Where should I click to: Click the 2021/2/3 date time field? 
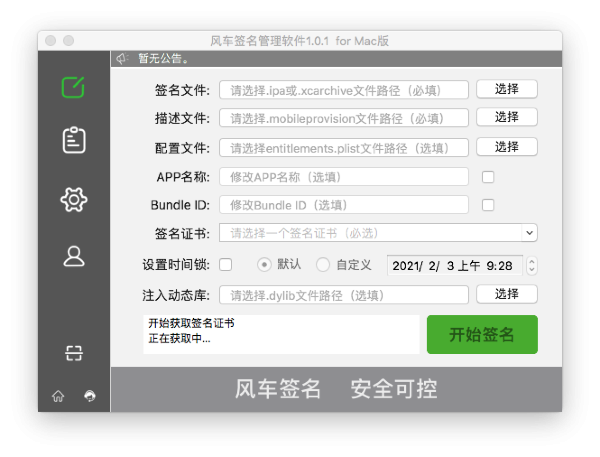click(x=455, y=265)
